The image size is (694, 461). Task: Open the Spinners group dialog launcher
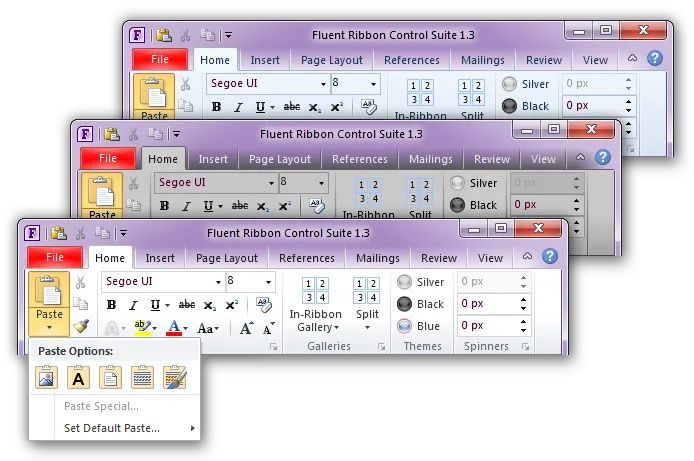point(525,347)
